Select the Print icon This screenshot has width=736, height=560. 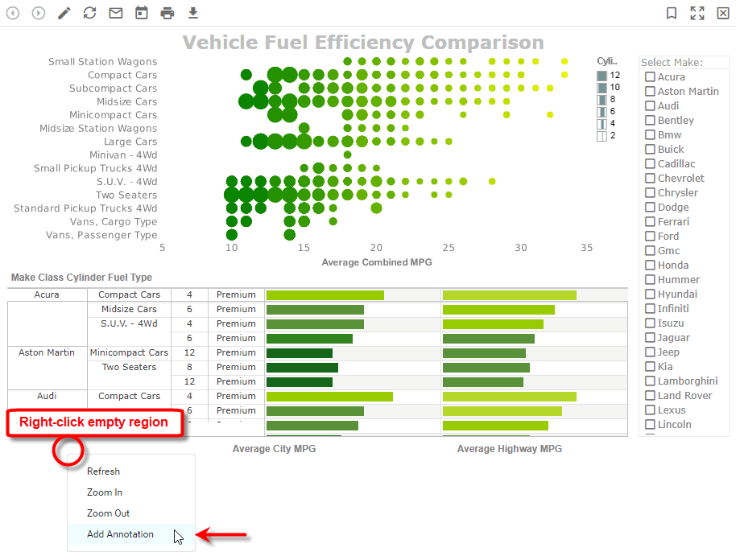167,13
